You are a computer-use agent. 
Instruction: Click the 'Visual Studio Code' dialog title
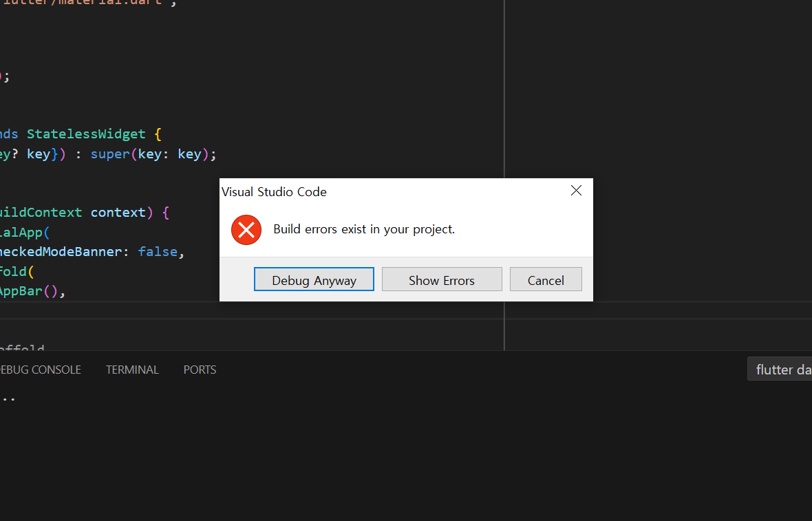click(x=274, y=191)
